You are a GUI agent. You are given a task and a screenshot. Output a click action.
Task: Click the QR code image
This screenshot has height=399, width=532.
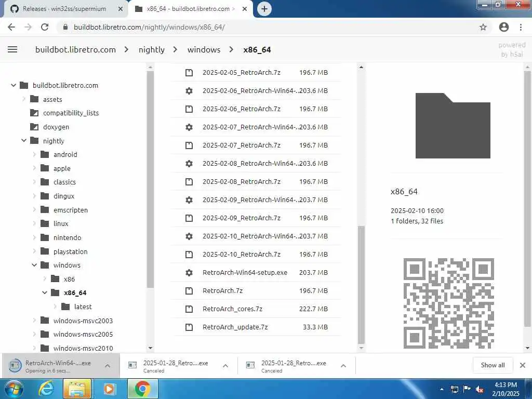pyautogui.click(x=448, y=303)
